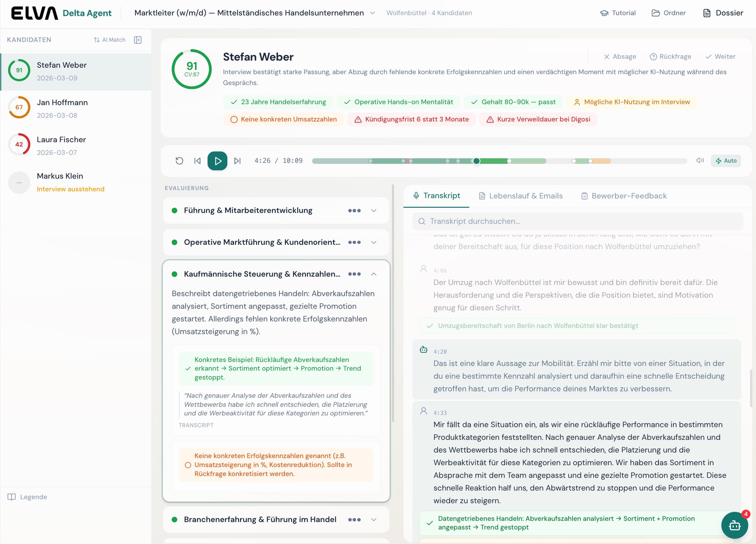This screenshot has width=756, height=544.
Task: Click the Rückfrage button
Action: click(x=670, y=57)
